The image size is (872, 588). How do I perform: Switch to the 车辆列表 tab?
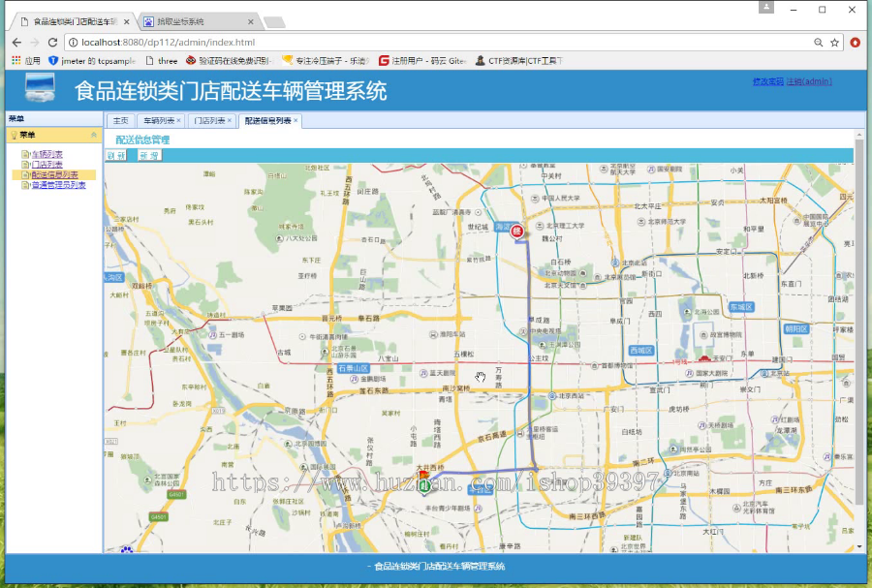point(159,120)
